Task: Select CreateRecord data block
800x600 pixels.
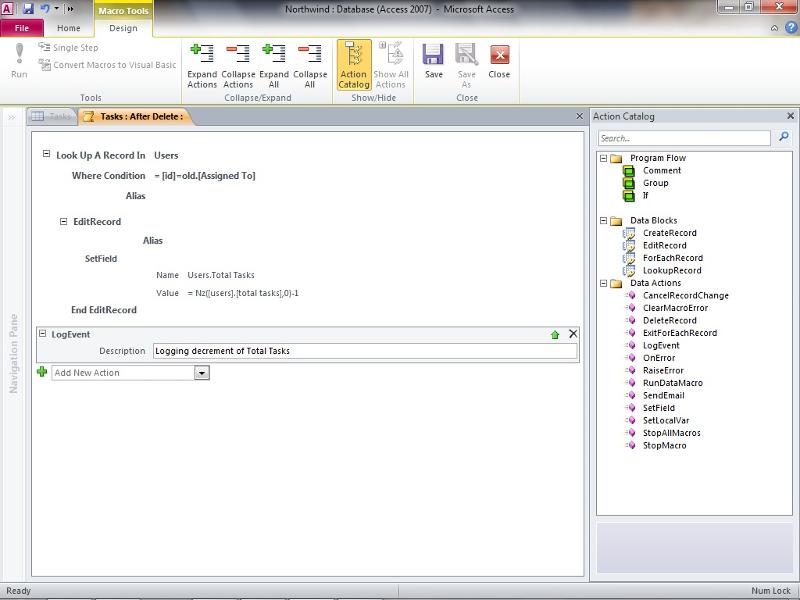Action: click(x=669, y=233)
